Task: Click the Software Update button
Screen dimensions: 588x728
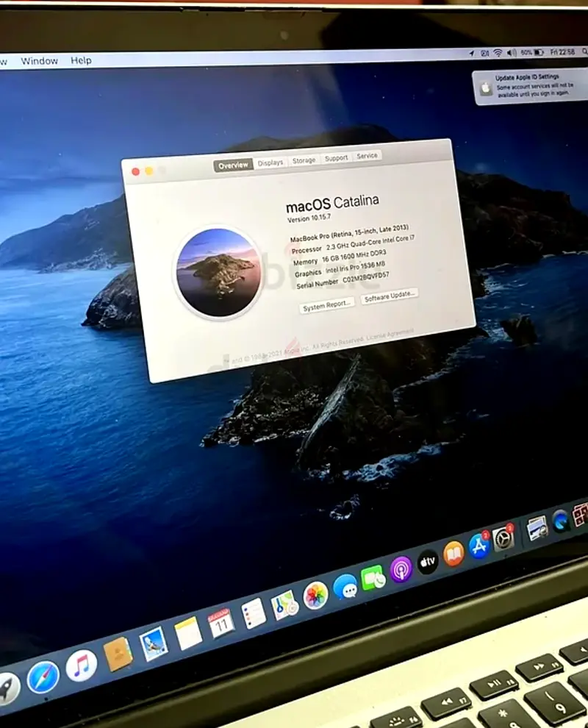Action: pyautogui.click(x=390, y=294)
